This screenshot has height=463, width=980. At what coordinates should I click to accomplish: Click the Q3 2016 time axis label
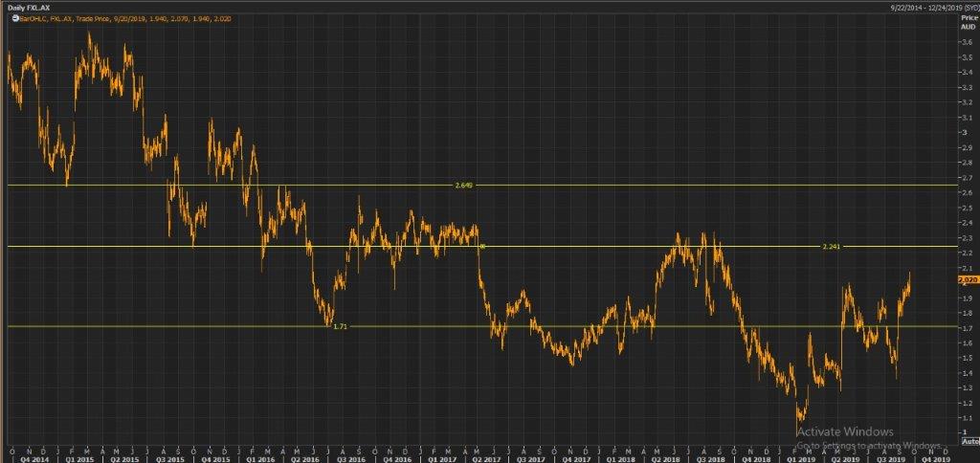[350, 458]
